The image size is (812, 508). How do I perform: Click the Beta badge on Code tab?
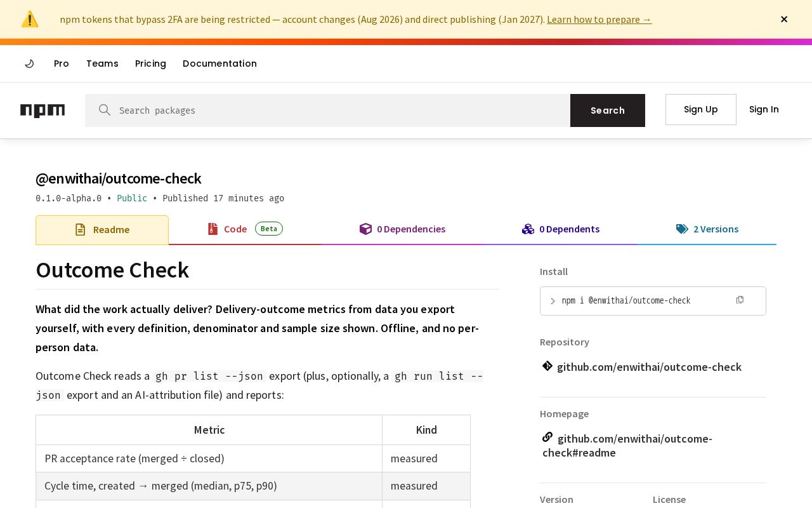[x=269, y=229]
